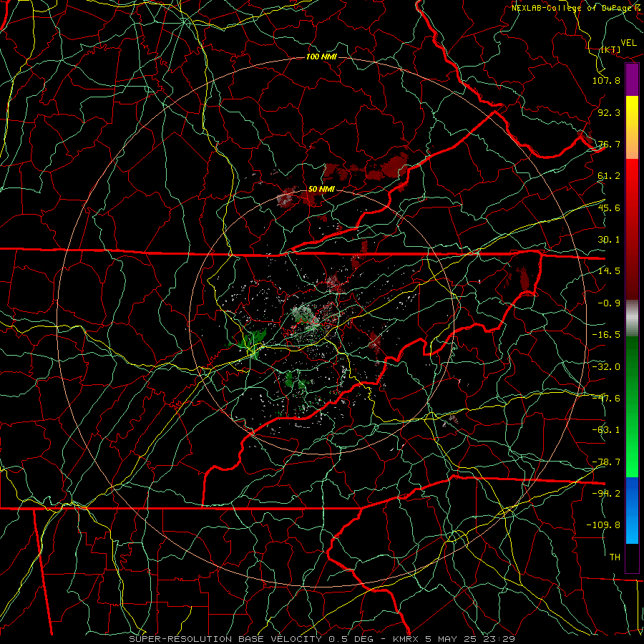Click the -109.8 velocity scale value
This screenshot has height=644, width=644.
click(x=603, y=525)
